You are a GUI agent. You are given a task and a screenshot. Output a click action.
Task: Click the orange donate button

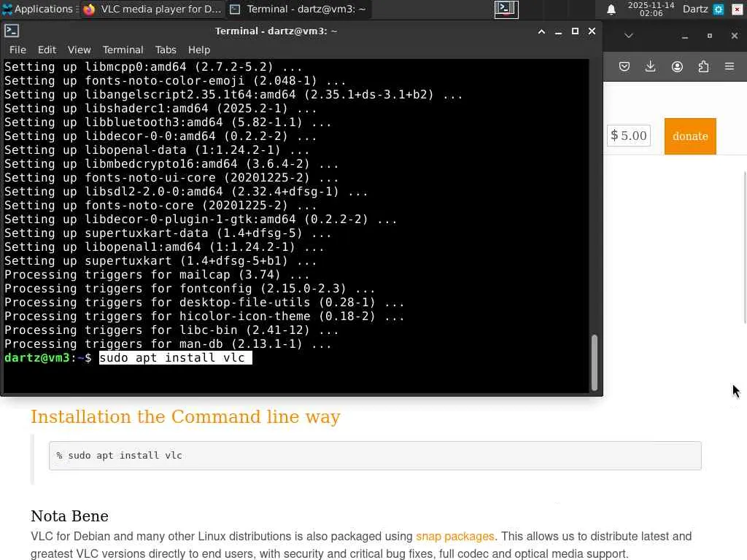click(690, 136)
